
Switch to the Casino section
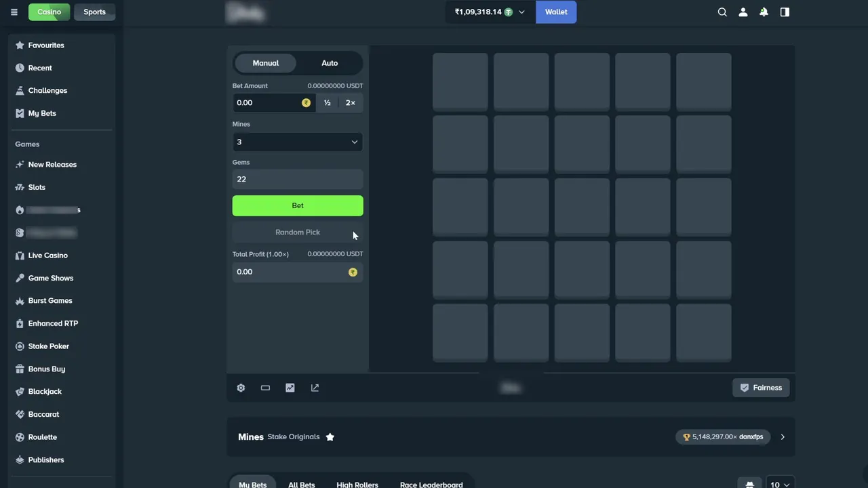click(49, 12)
